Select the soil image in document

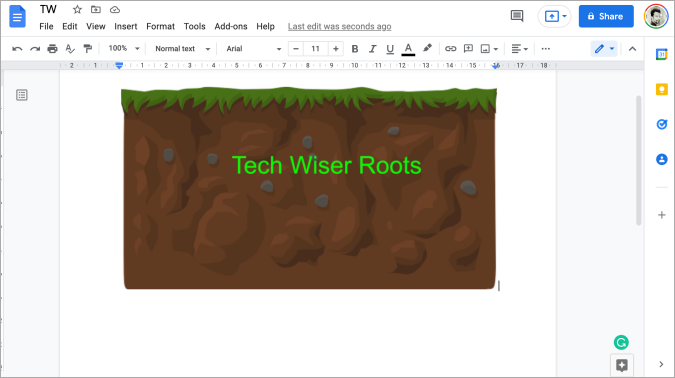[309, 188]
